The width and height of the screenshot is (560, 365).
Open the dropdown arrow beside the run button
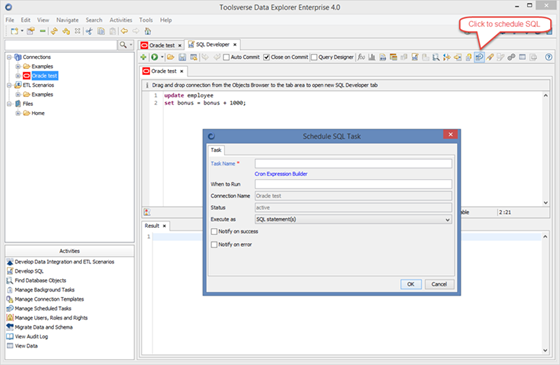tap(162, 57)
